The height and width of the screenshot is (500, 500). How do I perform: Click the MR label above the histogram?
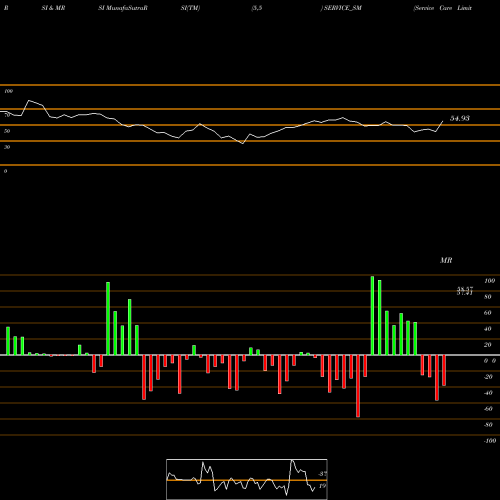(446, 260)
